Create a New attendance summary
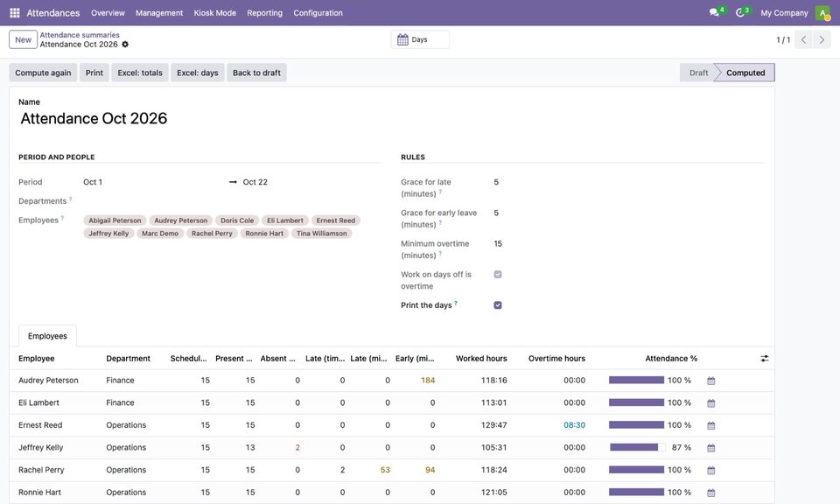The image size is (840, 504). pyautogui.click(x=23, y=39)
